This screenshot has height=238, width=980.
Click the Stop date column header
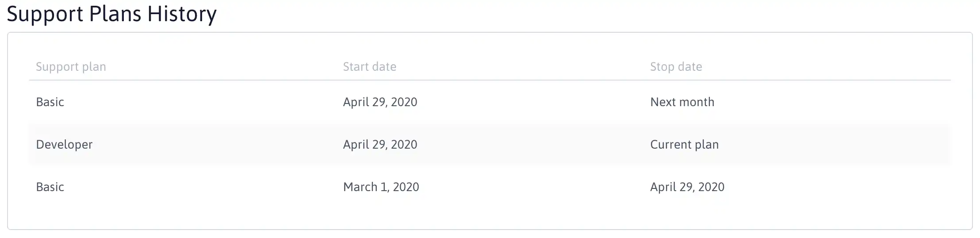coord(676,67)
